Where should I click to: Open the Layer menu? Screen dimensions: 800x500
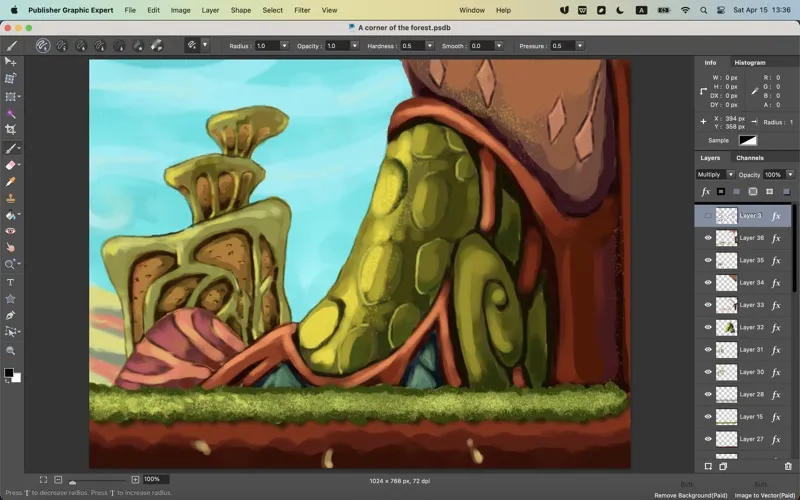pyautogui.click(x=210, y=10)
